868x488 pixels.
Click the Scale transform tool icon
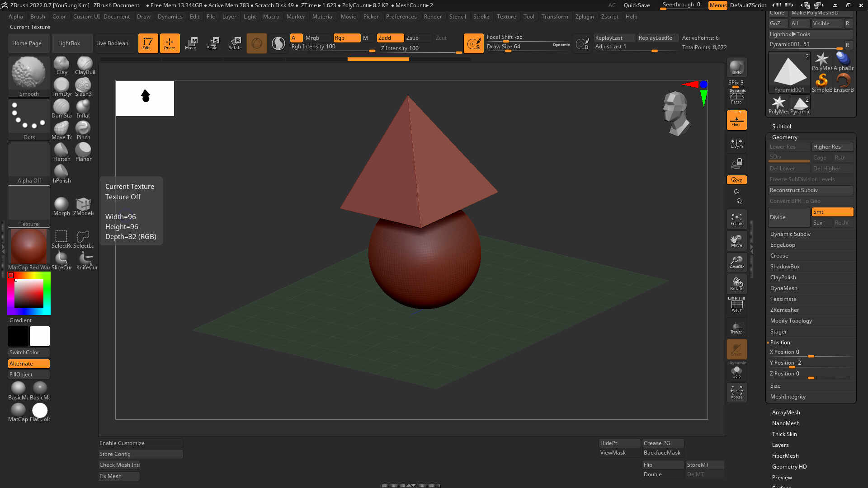[x=212, y=43]
